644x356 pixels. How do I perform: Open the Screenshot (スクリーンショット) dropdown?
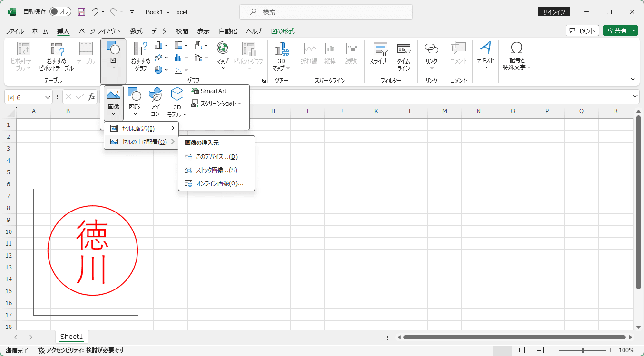point(216,103)
